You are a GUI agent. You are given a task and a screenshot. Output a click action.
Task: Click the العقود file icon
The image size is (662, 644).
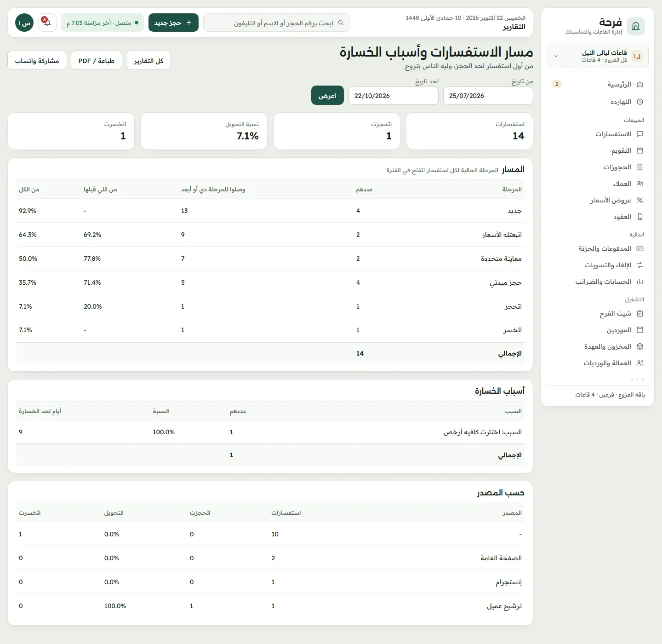pos(640,217)
